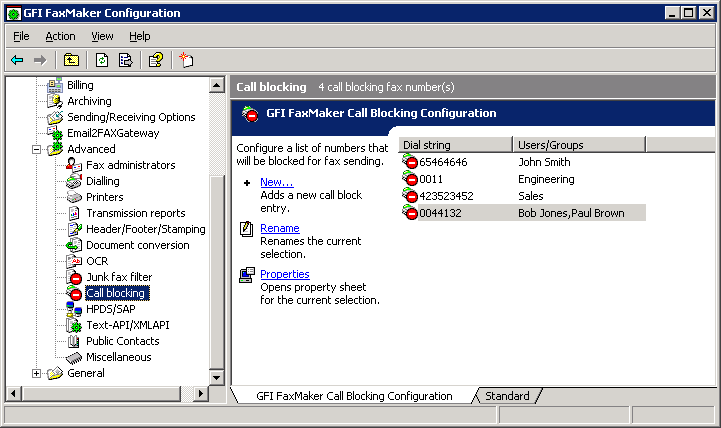Open the View menu
Image resolution: width=721 pixels, height=428 pixels.
click(102, 36)
